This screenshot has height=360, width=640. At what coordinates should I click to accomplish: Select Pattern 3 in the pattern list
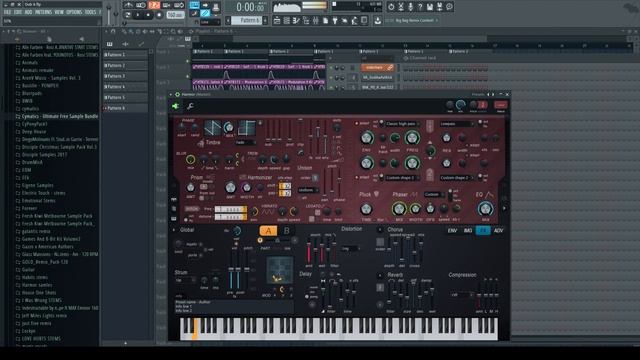[125, 76]
